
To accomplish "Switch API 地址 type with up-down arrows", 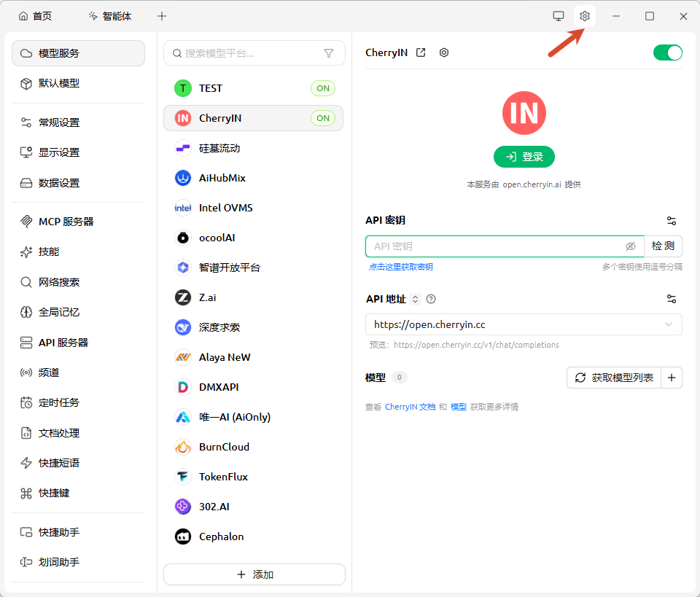I will (415, 299).
